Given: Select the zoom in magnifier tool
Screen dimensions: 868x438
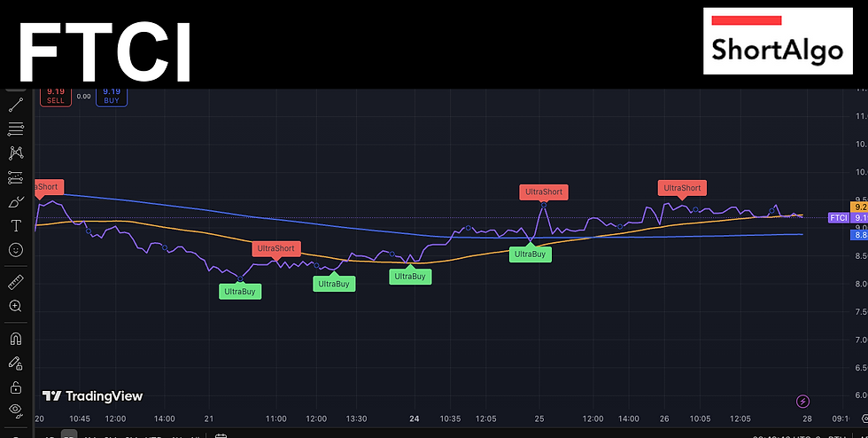Looking at the screenshot, I should (16, 306).
